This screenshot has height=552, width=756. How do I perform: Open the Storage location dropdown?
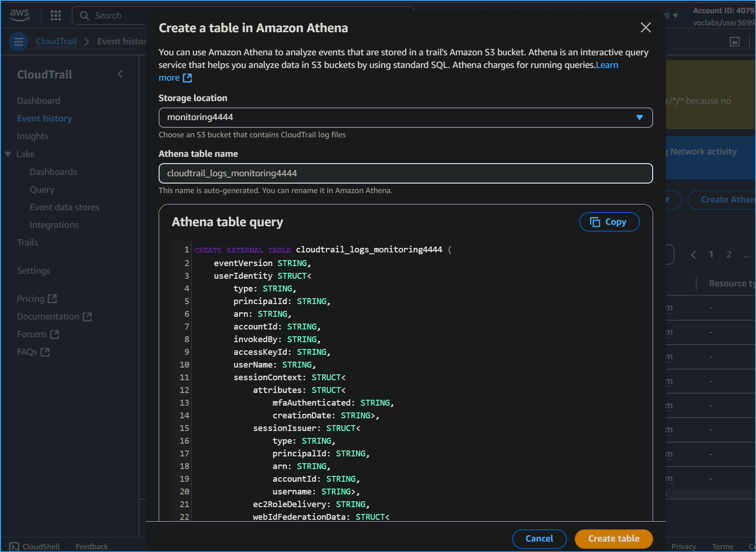pyautogui.click(x=640, y=117)
